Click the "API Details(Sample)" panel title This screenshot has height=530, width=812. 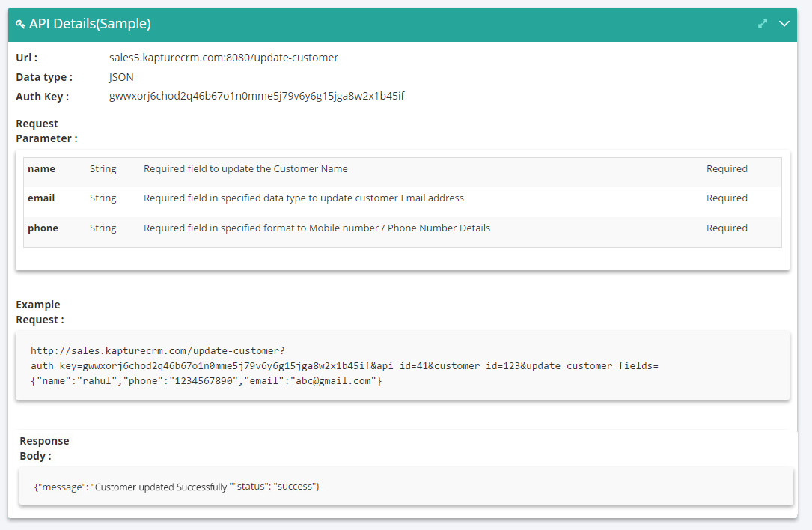pyautogui.click(x=90, y=24)
